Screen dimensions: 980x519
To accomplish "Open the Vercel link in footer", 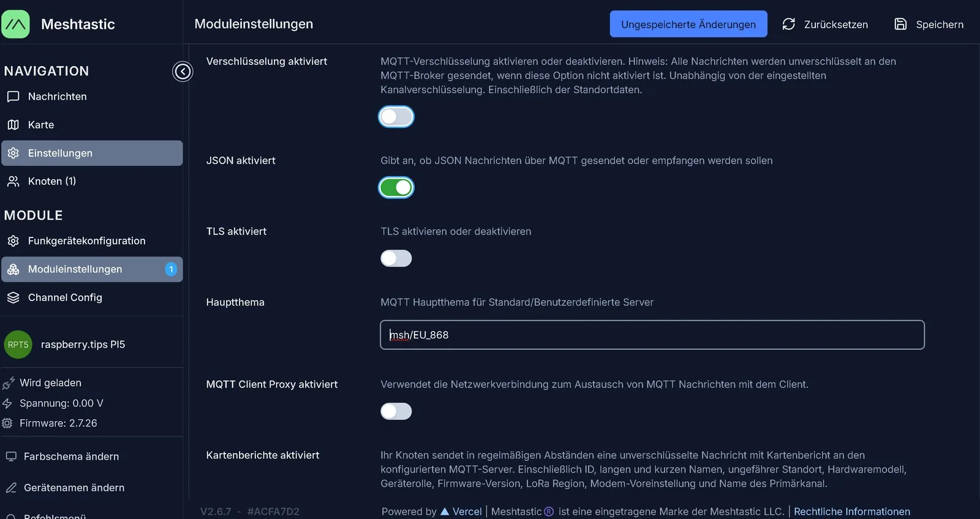I will [461, 512].
